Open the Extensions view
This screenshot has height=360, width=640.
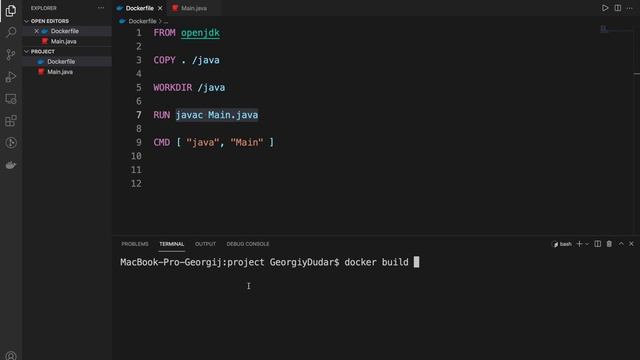point(11,121)
